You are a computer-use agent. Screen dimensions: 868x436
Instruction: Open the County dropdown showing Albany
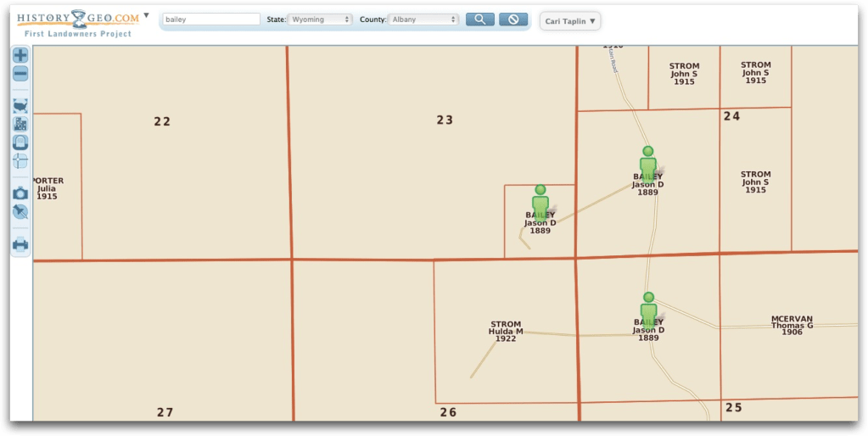[x=423, y=20]
